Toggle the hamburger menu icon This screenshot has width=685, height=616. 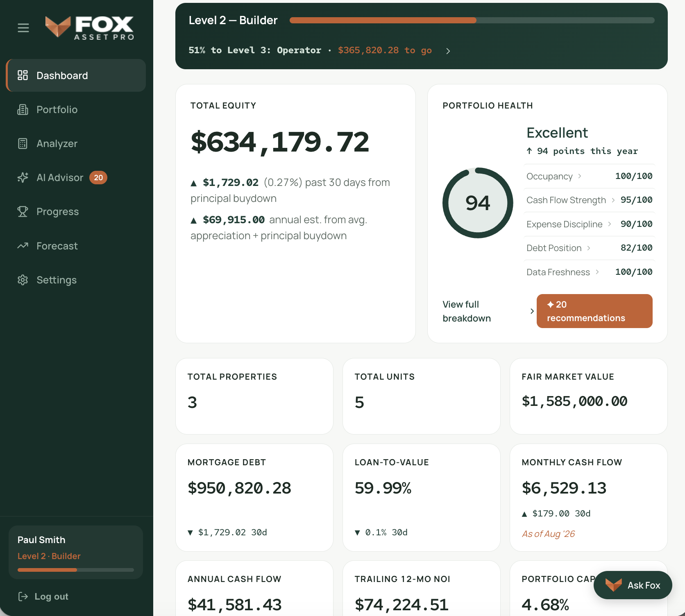point(23,28)
